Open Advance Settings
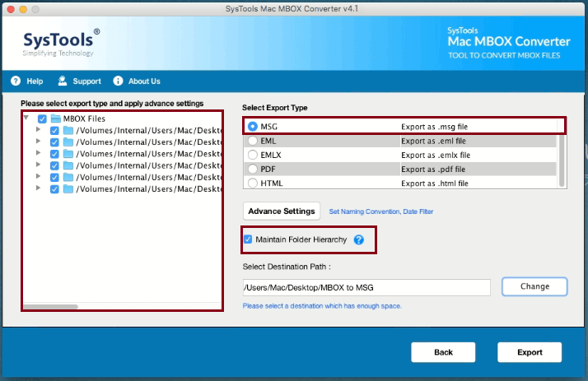 pyautogui.click(x=282, y=211)
